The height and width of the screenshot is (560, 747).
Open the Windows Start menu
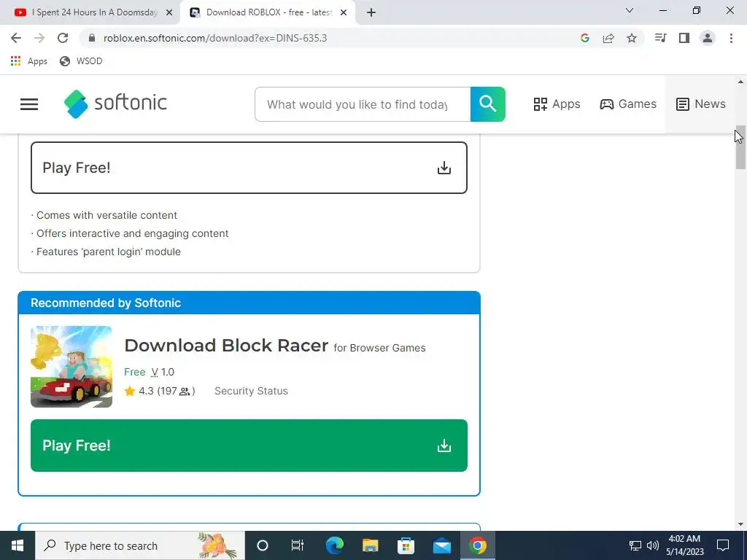click(18, 545)
